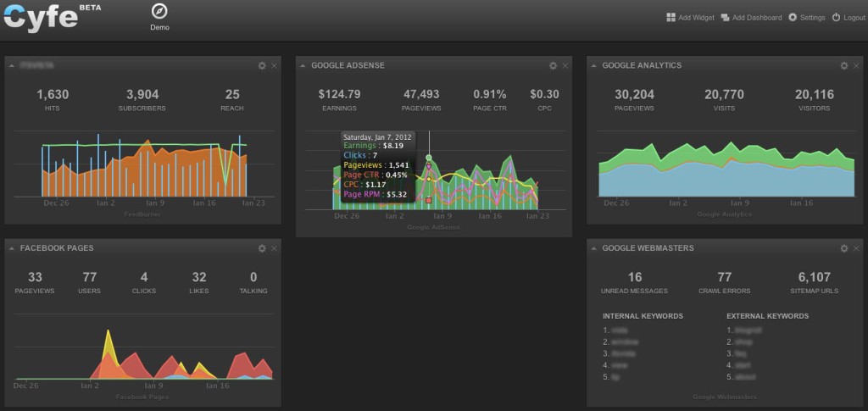Click the 0.91% page CTR value
This screenshot has width=868, height=411.
tap(490, 95)
